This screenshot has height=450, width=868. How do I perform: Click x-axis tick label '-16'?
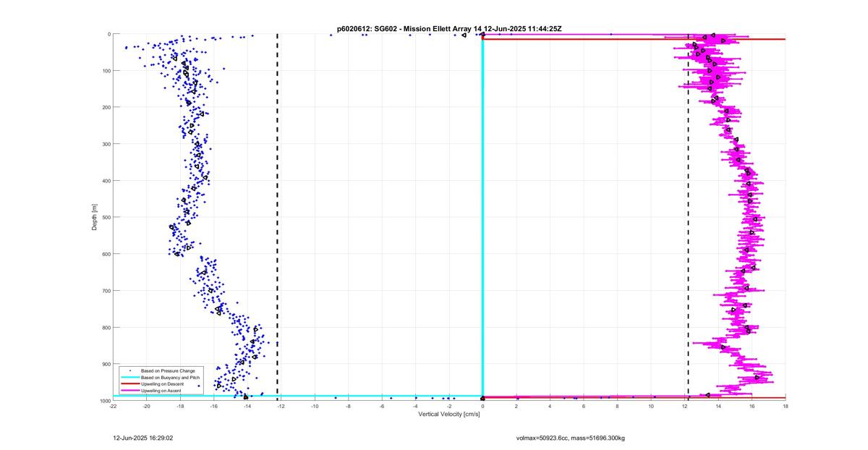pos(214,407)
